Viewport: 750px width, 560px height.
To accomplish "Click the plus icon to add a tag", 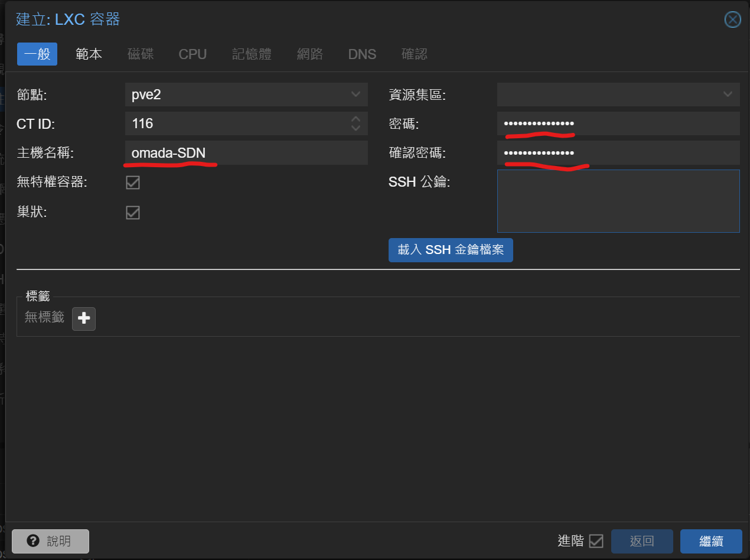I will [x=83, y=318].
